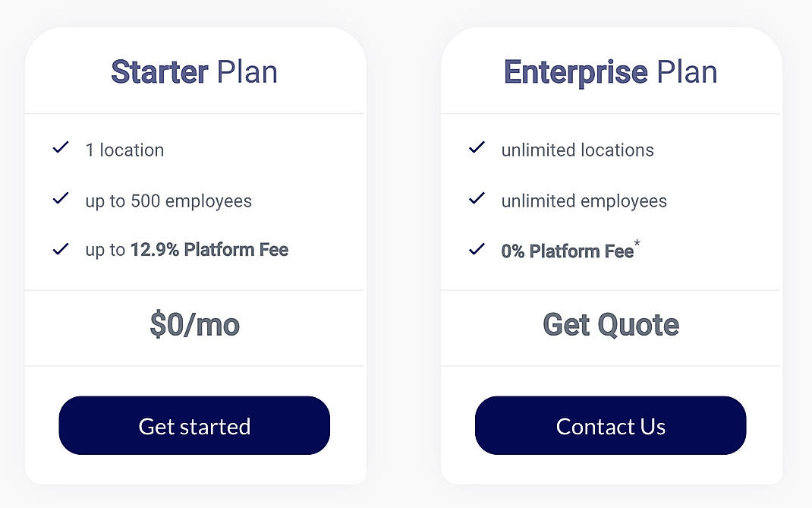Click the checkmark beside "up to 500 employees"
Image resolution: width=812 pixels, height=508 pixels.
pyautogui.click(x=61, y=199)
